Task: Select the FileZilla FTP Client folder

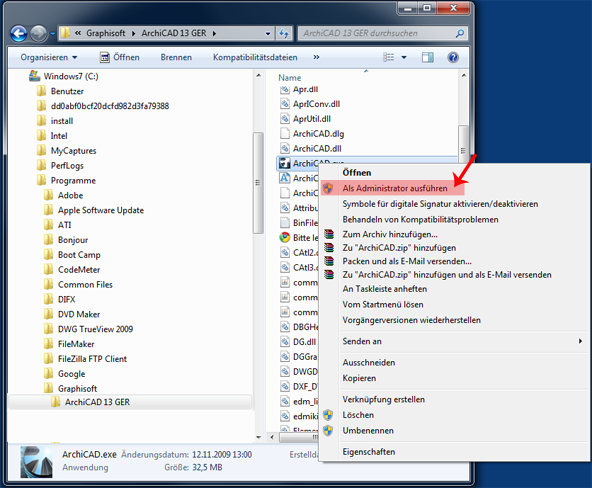Action: 92,359
